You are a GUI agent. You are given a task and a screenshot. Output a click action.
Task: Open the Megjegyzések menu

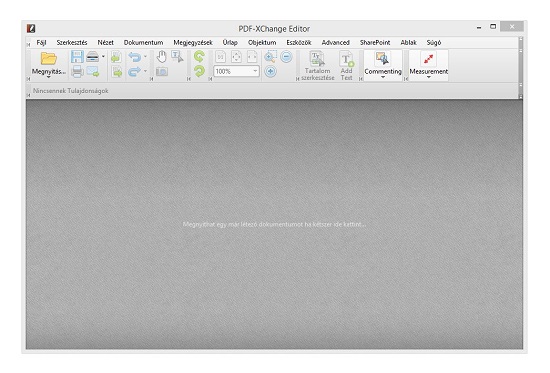193,42
